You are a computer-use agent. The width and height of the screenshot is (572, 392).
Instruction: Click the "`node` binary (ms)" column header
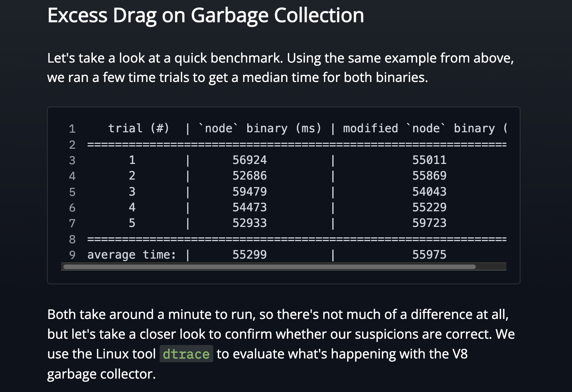(260, 129)
